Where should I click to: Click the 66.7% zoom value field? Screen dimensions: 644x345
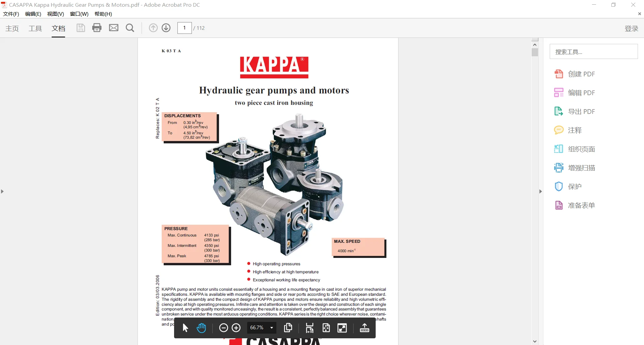pos(257,328)
